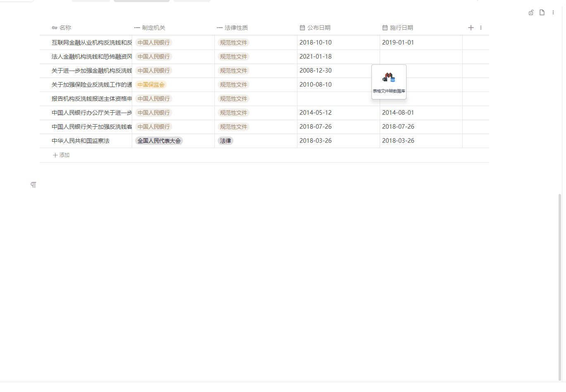Viewport: 566px width, 392px height.
Task: Click the 法律 tag in the 监察法 row
Action: [226, 141]
